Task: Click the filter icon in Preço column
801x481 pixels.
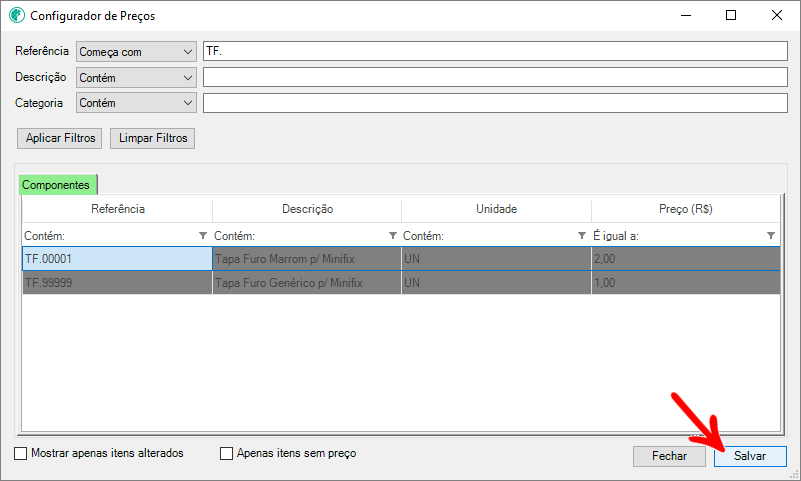Action: [771, 235]
